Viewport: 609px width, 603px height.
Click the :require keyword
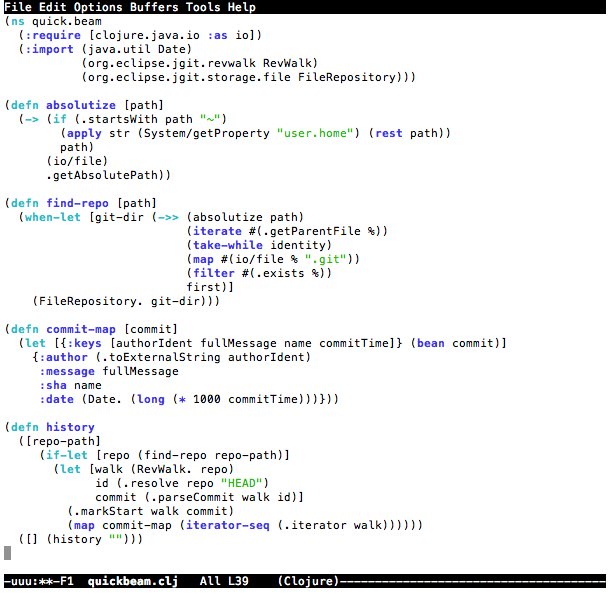pos(52,35)
